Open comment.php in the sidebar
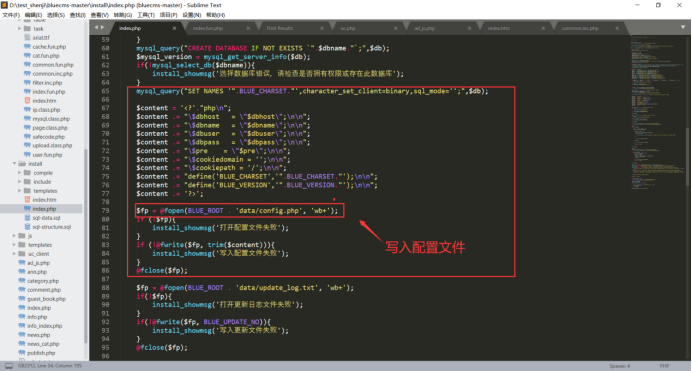This screenshot has height=371, width=692. (44, 290)
